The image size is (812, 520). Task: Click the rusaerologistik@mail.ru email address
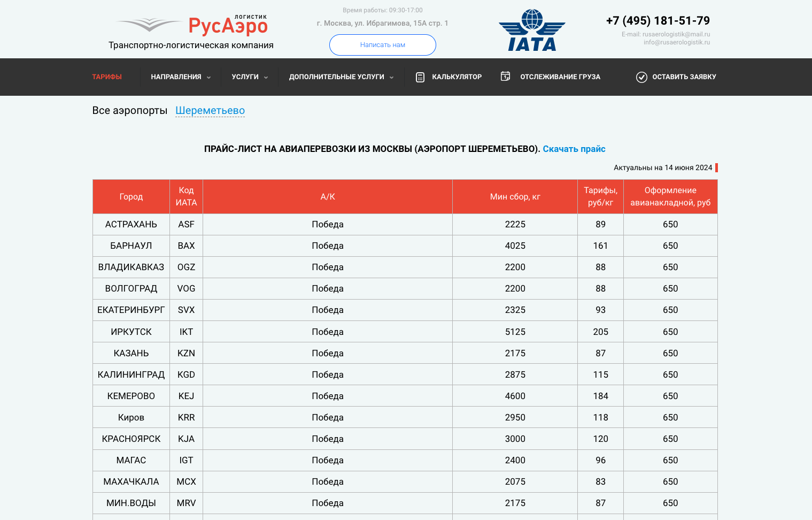[676, 34]
